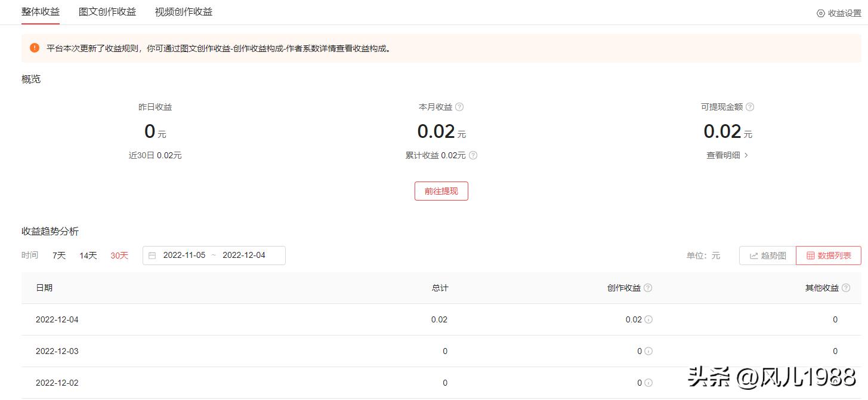Switch to the 图文创作收益 tab
The width and height of the screenshot is (868, 400).
point(107,11)
